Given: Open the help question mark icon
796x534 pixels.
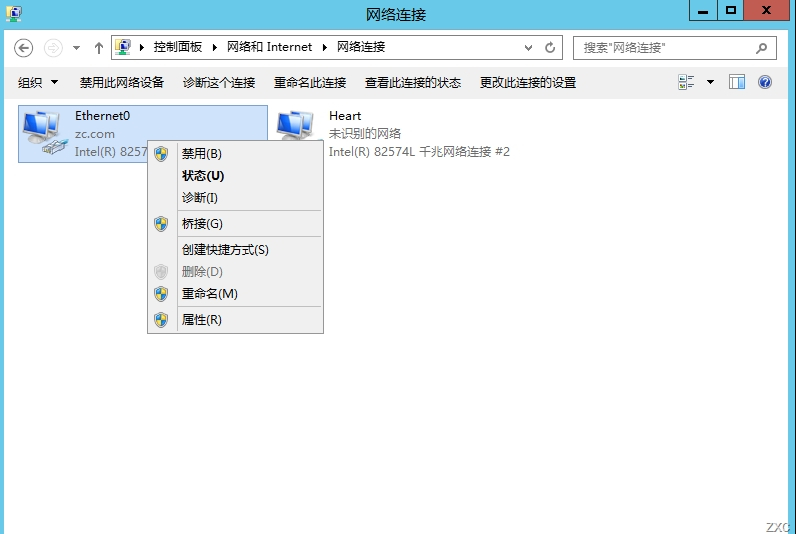Looking at the screenshot, I should tap(765, 82).
